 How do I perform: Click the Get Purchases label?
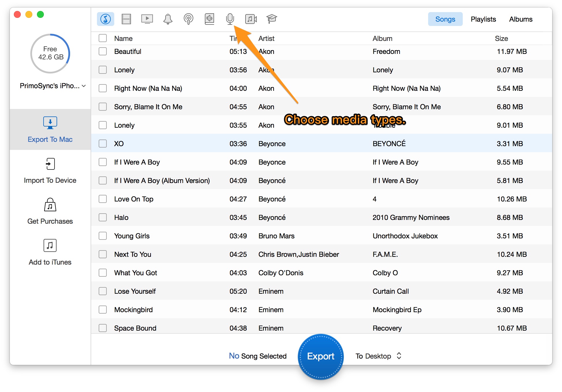pos(50,221)
